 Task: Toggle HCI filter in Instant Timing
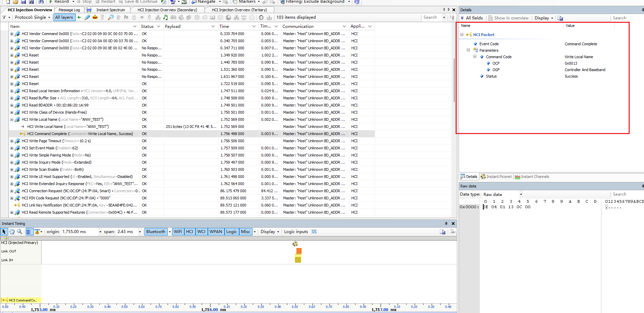189,232
